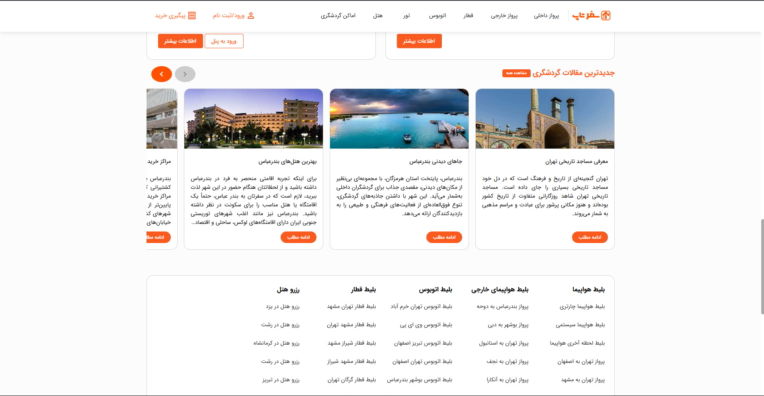Open پرواز تهران به استانبول link
Image resolution: width=764 pixels, height=396 pixels.
[503, 343]
